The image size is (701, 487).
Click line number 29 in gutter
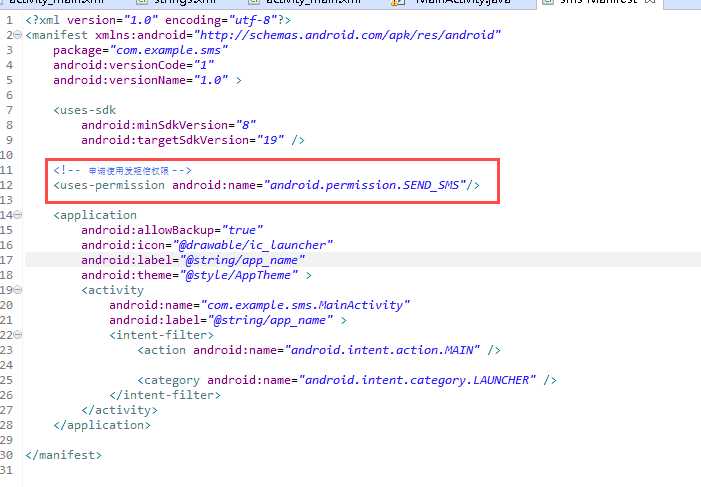[6, 440]
